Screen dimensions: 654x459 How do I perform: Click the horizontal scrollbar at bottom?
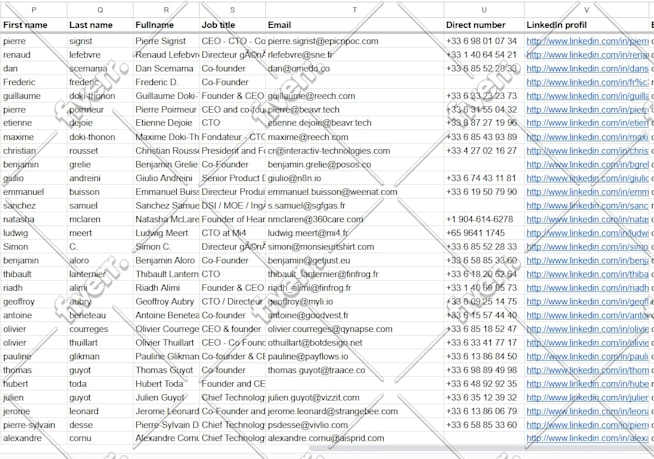pyautogui.click(x=480, y=448)
